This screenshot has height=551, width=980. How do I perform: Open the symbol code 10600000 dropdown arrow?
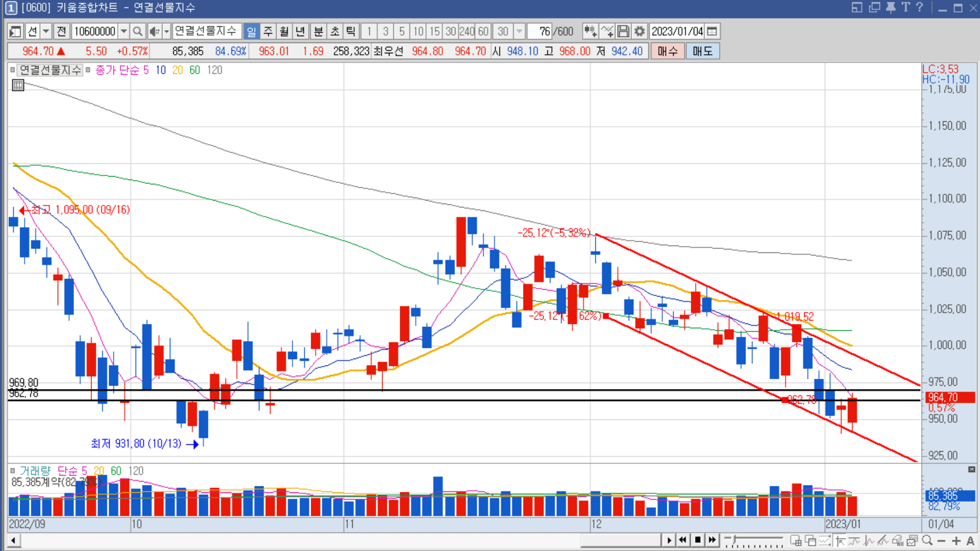(124, 32)
